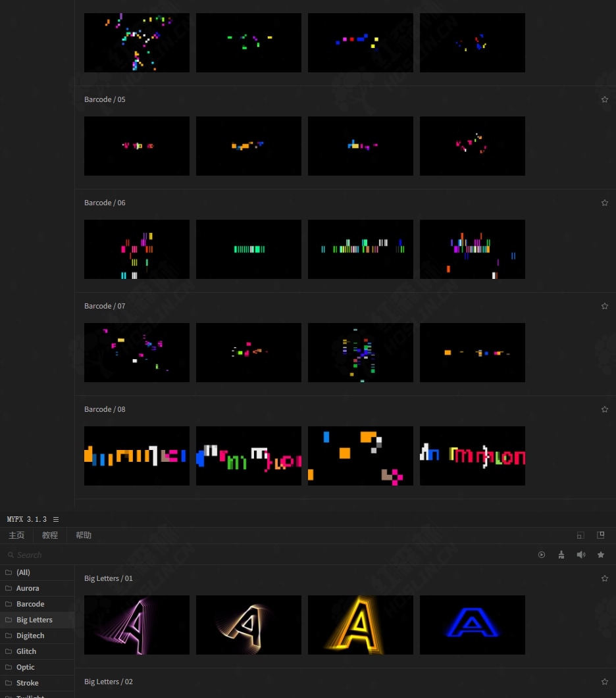Favorite the Barcode / 06 preset group

604,203
